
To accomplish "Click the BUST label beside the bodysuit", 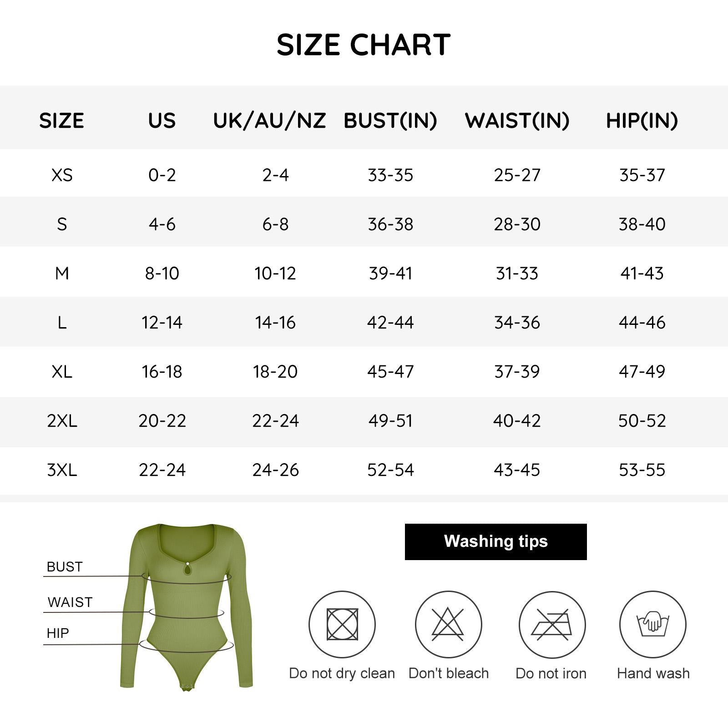I will point(65,567).
